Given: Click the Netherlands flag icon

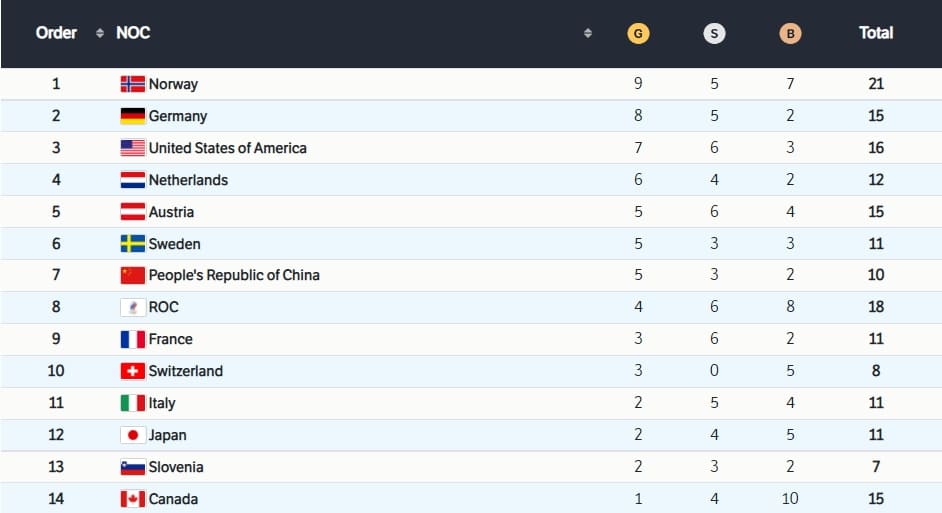Looking at the screenshot, I should pos(132,180).
